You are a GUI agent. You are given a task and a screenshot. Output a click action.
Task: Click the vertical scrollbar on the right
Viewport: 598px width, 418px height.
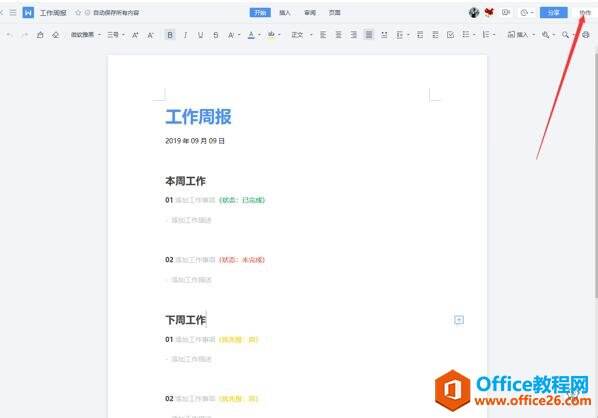(596, 175)
